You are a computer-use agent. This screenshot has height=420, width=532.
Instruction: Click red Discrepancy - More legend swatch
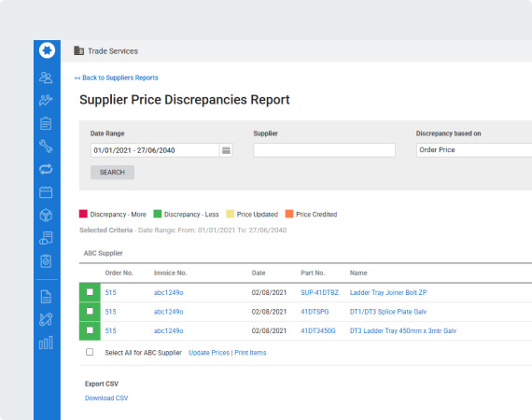83,214
